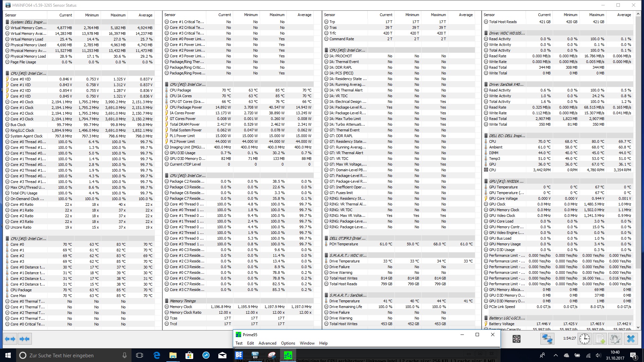Select the S.M.A.R.T.: WDC W... group header

click(x=399, y=255)
